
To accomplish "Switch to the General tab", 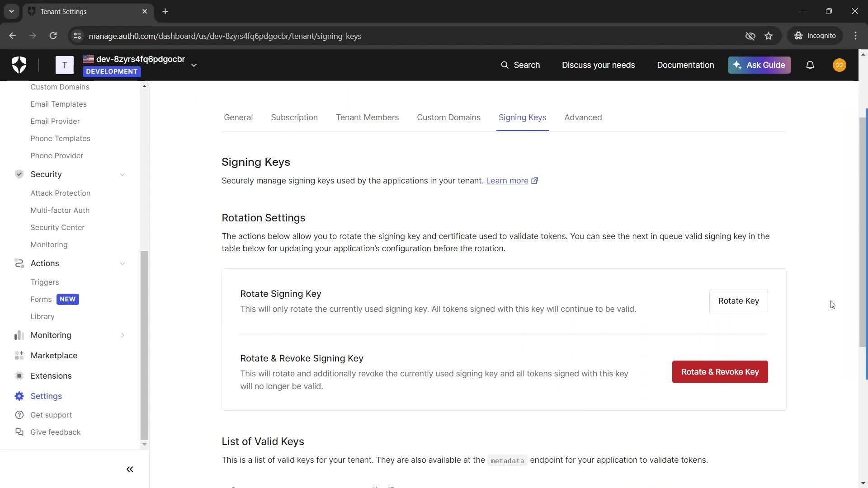I will tap(238, 117).
